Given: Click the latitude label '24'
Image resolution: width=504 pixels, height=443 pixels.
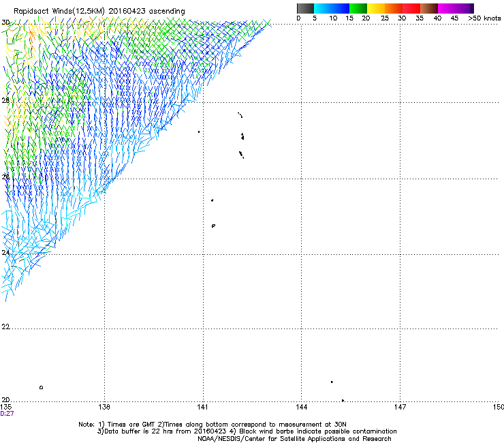Looking at the screenshot, I should [5, 253].
